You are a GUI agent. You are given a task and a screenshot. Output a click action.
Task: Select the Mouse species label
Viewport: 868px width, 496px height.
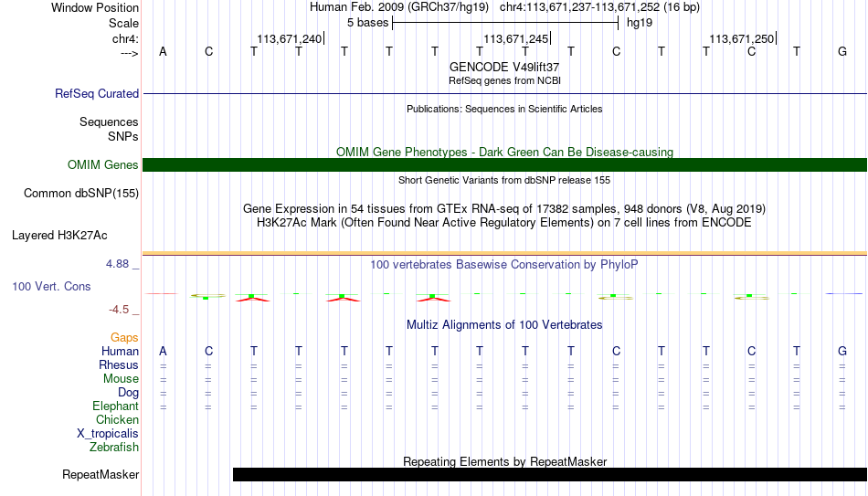[x=121, y=379]
